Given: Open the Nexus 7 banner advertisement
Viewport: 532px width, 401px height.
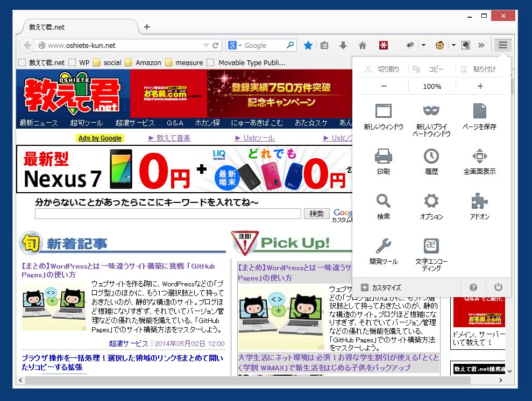Looking at the screenshot, I should (184, 169).
